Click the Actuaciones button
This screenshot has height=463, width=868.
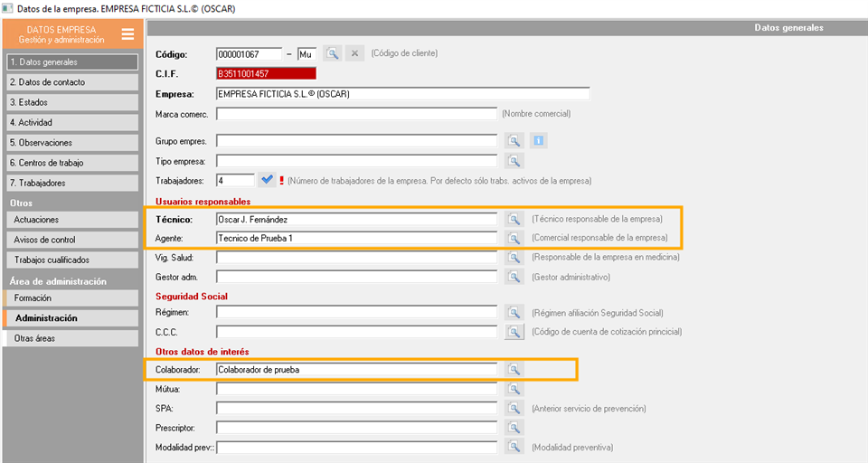pyautogui.click(x=71, y=220)
